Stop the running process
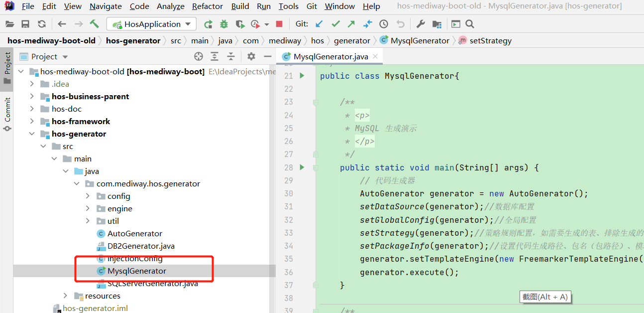 click(x=279, y=24)
